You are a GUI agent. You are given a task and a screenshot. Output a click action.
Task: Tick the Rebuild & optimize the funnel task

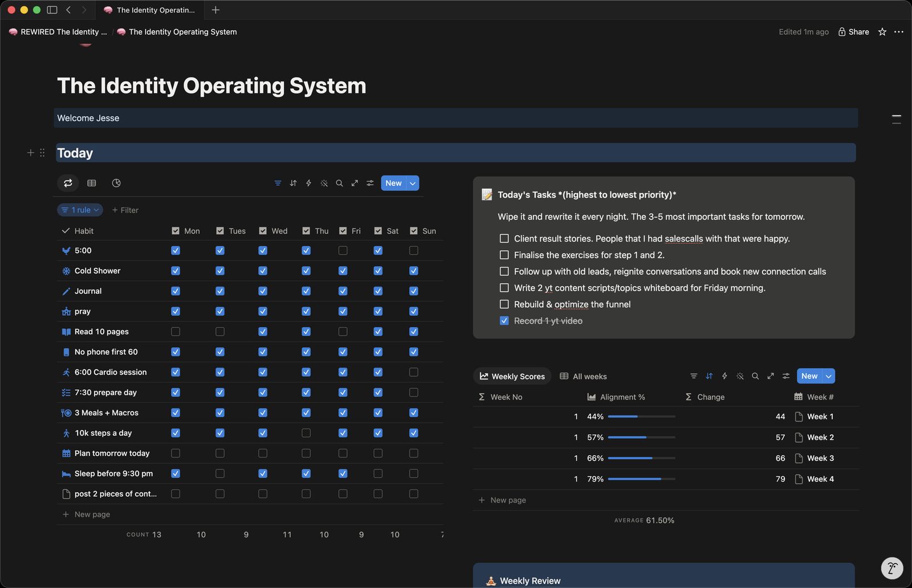coord(504,304)
